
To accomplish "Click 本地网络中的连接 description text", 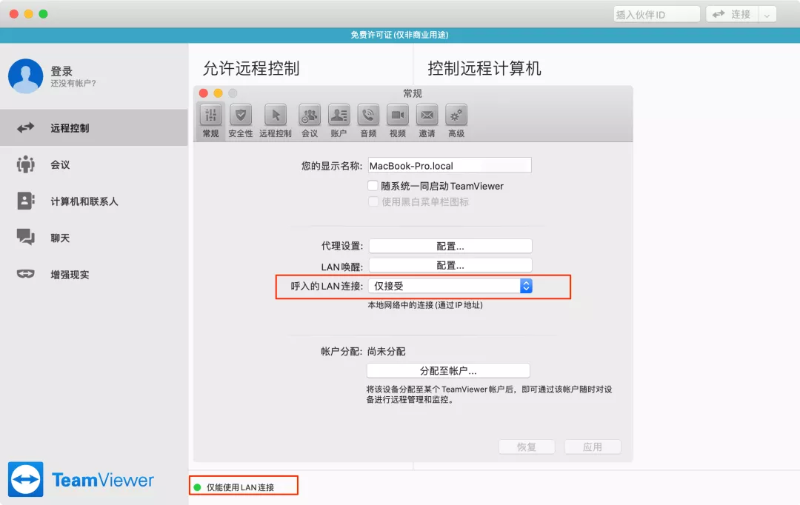I will point(425,305).
